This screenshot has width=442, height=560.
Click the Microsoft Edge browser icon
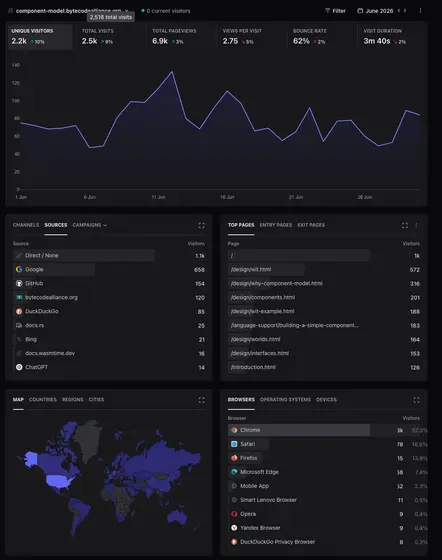pos(234,472)
